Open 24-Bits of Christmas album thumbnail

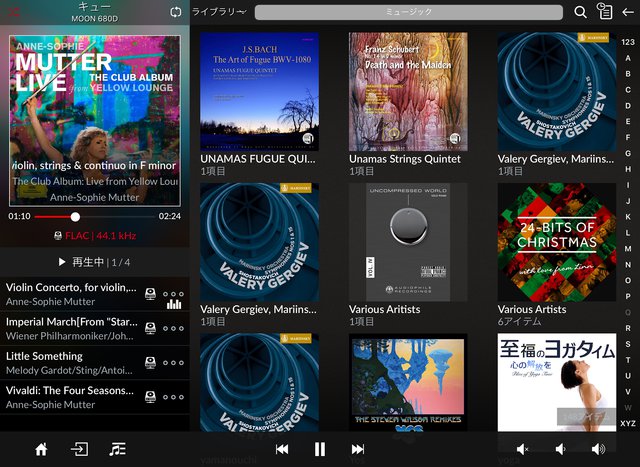click(557, 242)
